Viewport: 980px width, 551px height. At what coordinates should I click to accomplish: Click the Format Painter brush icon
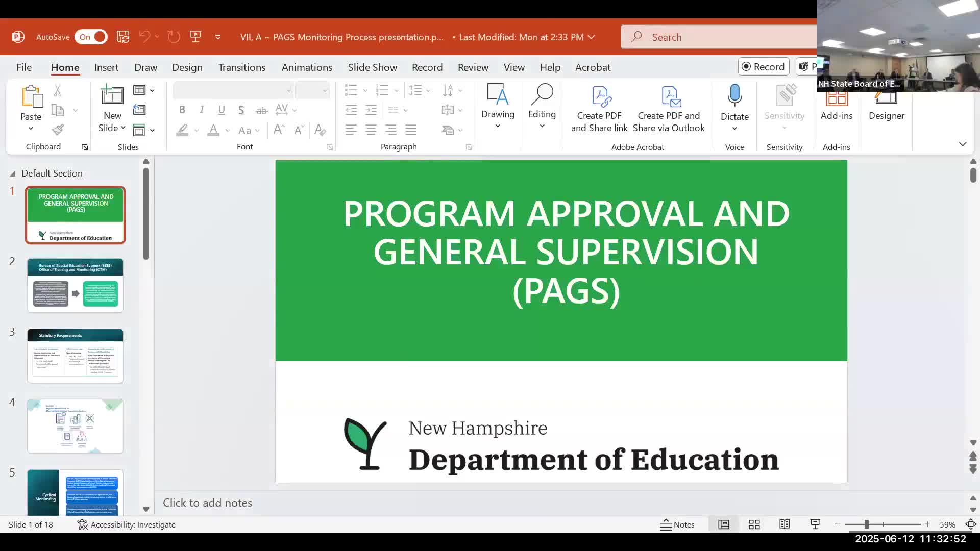[58, 130]
